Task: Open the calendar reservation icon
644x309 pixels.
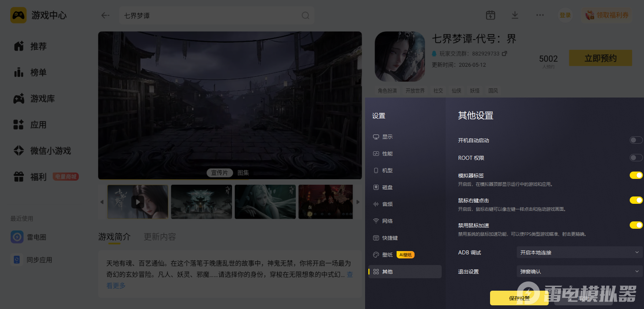Action: (x=490, y=15)
